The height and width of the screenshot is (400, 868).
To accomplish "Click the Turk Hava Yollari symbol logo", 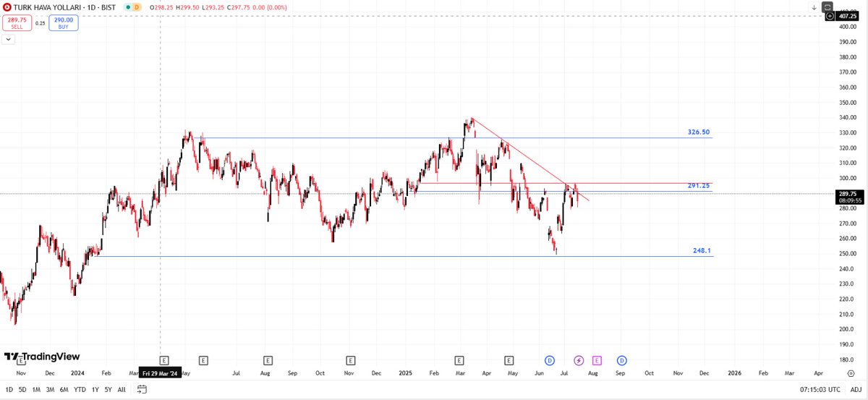I will [7, 7].
